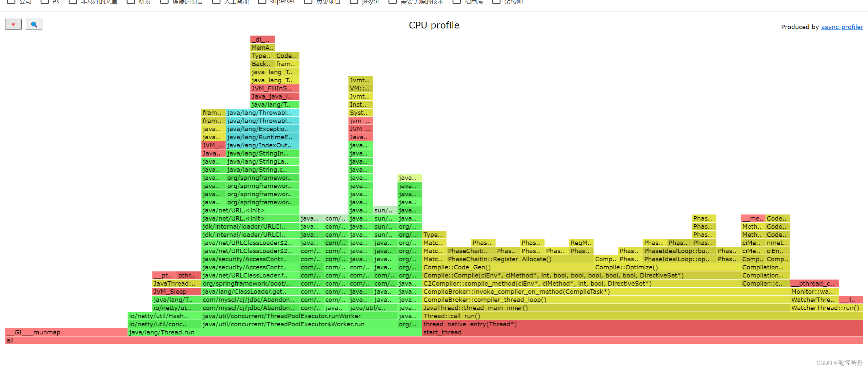Open the async-profiler link

click(842, 27)
